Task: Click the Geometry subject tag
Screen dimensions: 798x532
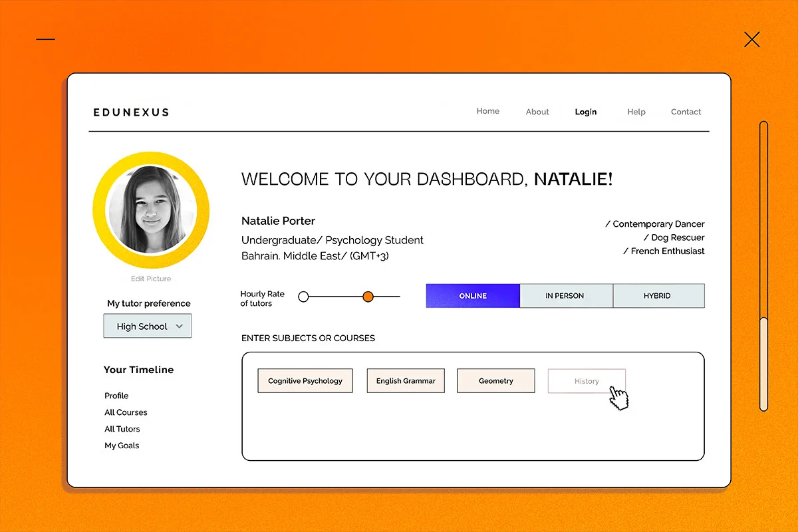Action: coord(496,381)
